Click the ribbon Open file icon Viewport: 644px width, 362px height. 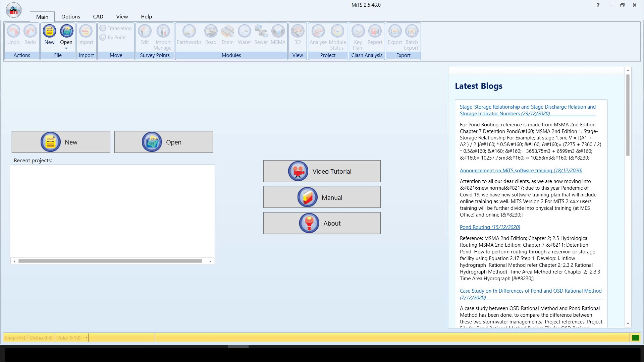click(x=66, y=31)
